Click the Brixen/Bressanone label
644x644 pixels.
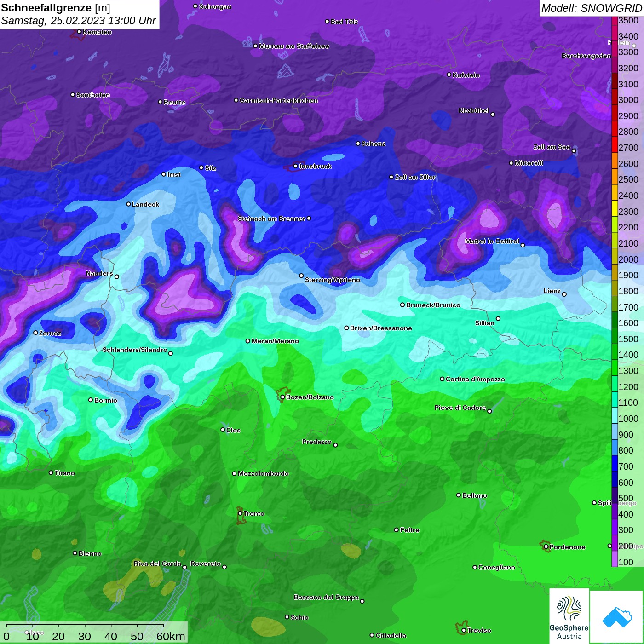pyautogui.click(x=381, y=328)
